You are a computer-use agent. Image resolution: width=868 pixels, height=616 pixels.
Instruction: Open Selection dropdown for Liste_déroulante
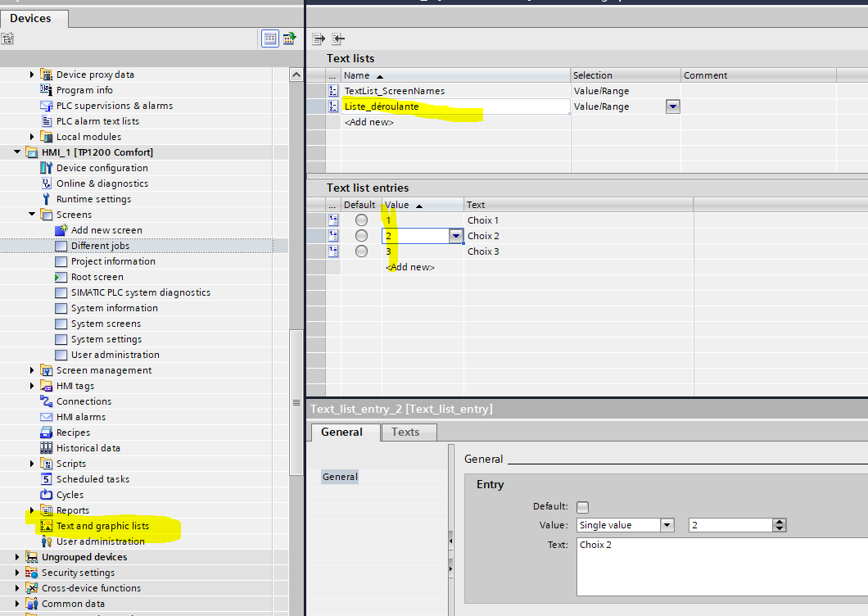click(x=672, y=106)
